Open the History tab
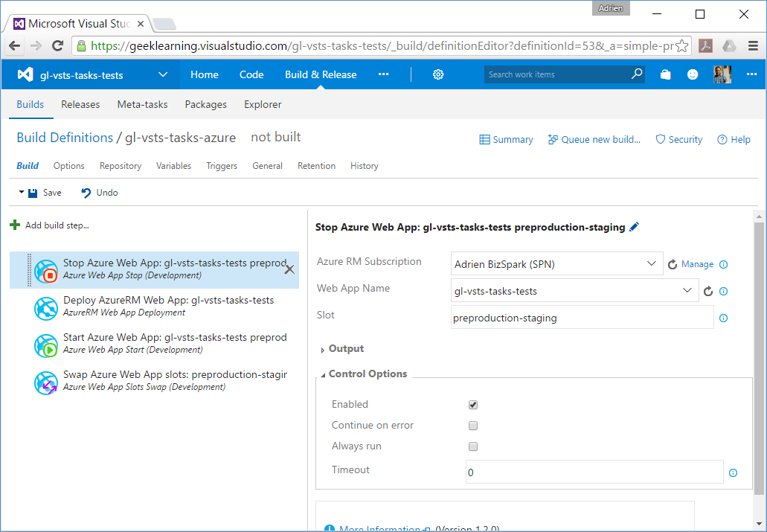This screenshot has width=767, height=532. coord(364,166)
